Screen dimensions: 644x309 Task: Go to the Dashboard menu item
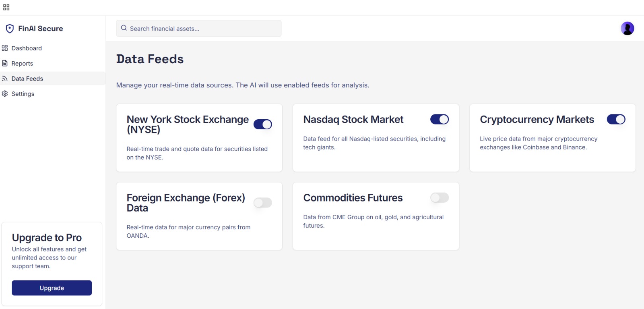click(27, 48)
